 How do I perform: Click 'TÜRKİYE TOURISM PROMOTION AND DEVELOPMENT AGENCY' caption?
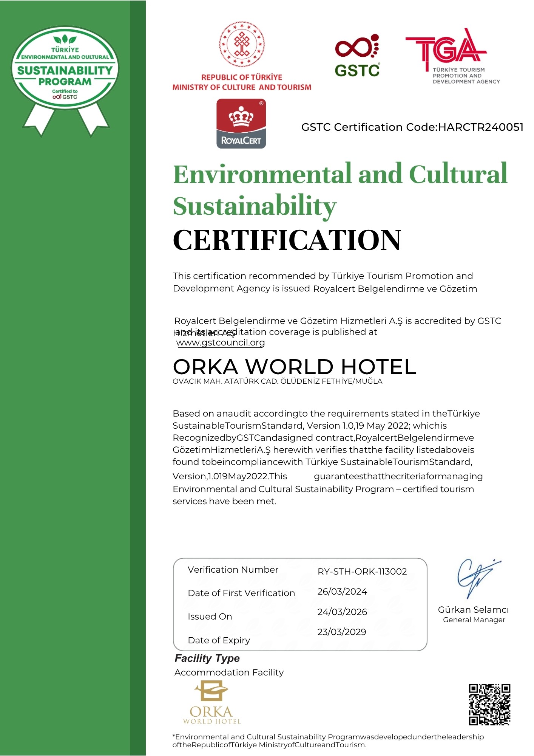(x=466, y=76)
